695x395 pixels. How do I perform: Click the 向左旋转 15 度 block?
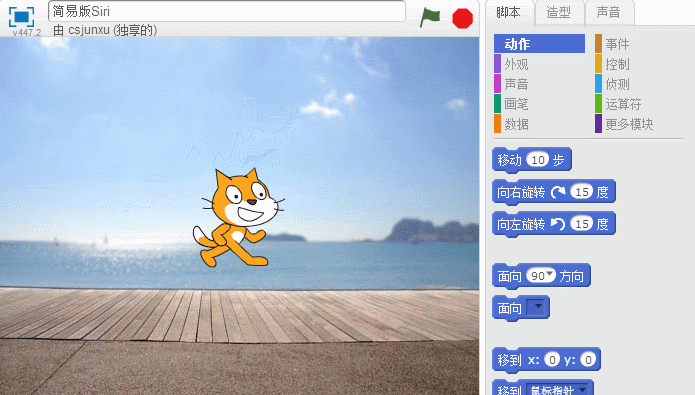tap(554, 224)
